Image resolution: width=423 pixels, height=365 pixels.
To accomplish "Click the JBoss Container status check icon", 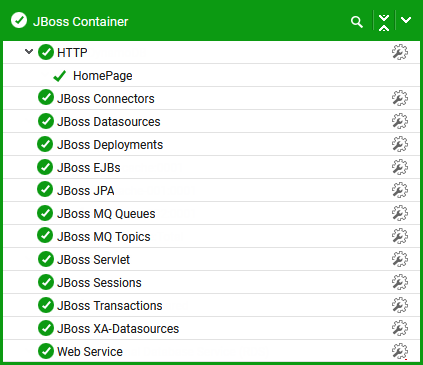I will [x=19, y=20].
